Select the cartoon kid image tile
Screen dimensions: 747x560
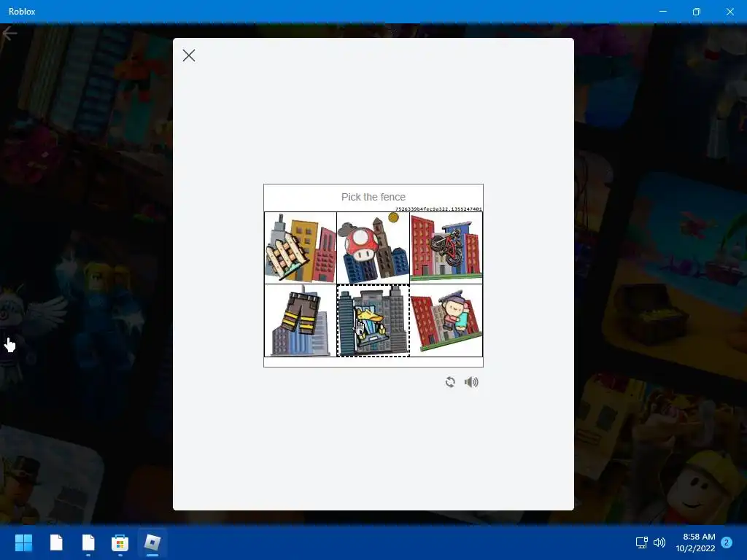(x=446, y=321)
